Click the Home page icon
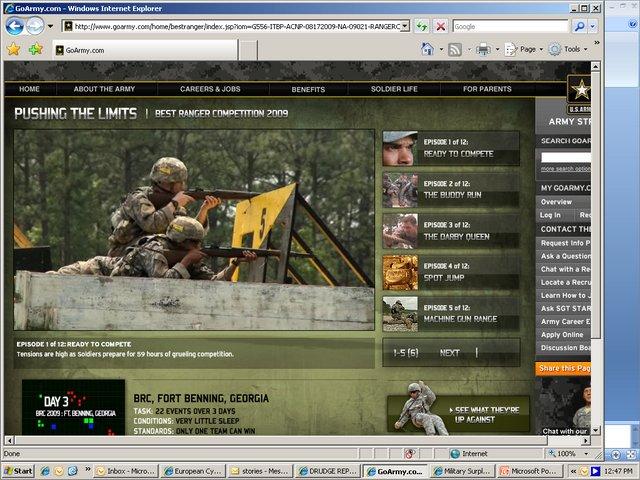This screenshot has width=640, height=480. click(x=427, y=49)
